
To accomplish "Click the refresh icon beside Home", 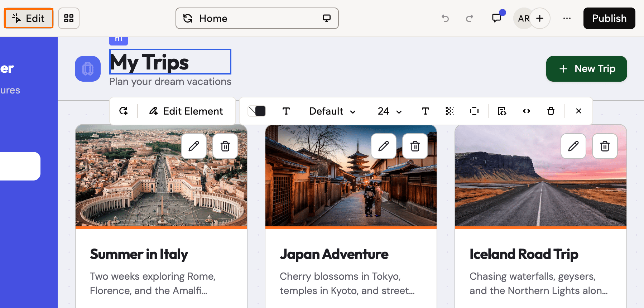I will pyautogui.click(x=188, y=18).
